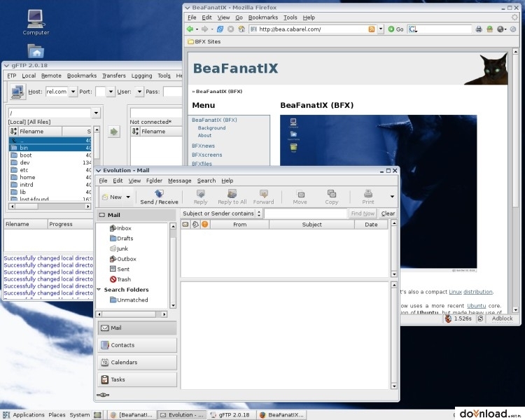Click the Print icon in Evolution toolbar
The image size is (525, 420).
point(368,197)
